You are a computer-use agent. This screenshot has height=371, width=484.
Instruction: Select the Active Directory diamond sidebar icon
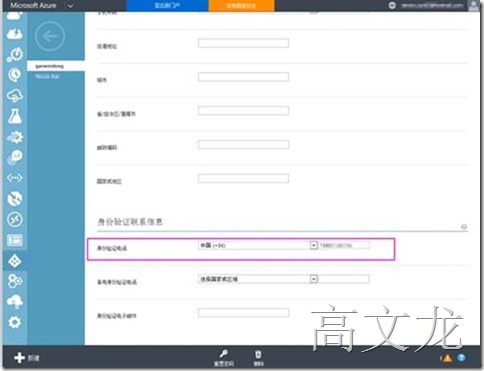coord(15,261)
